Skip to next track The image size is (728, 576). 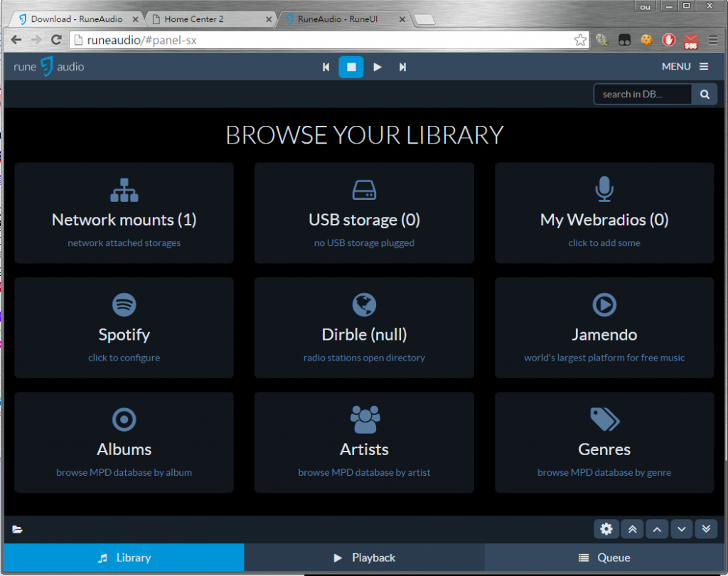402,67
